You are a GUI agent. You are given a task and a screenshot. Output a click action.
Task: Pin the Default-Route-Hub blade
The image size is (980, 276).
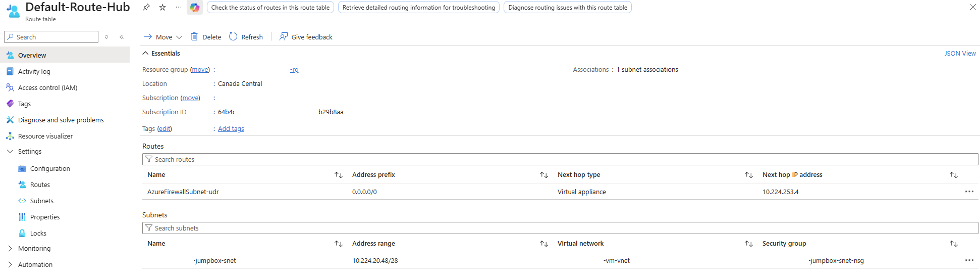pos(146,7)
